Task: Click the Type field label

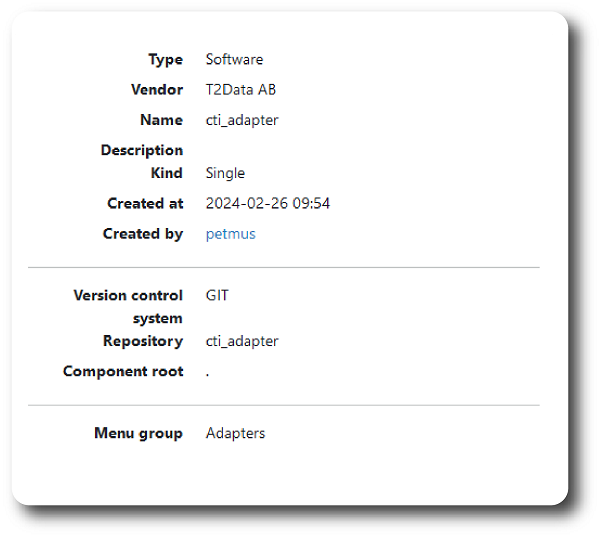Action: click(165, 60)
